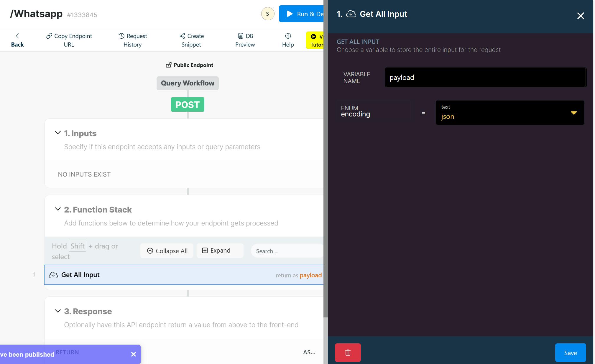Click the Create Snippet share icon
The width and height of the screenshot is (595, 364).
pos(182,36)
